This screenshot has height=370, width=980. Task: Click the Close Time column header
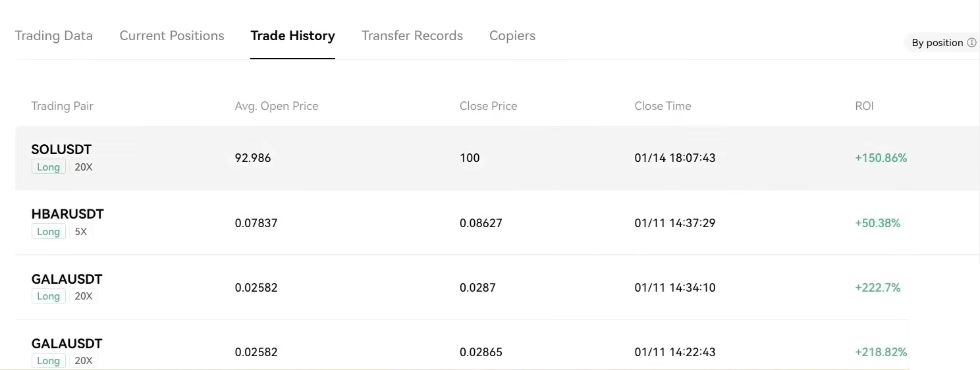coord(663,106)
